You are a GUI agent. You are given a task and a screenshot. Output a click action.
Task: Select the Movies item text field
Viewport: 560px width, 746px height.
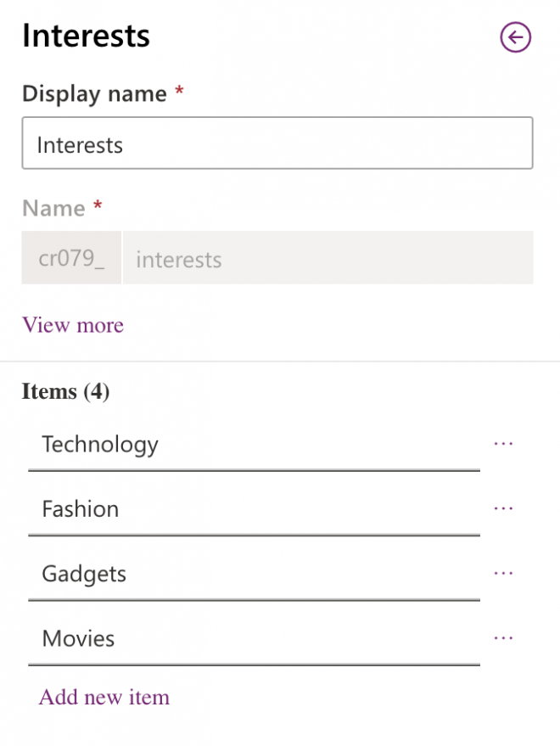click(254, 639)
